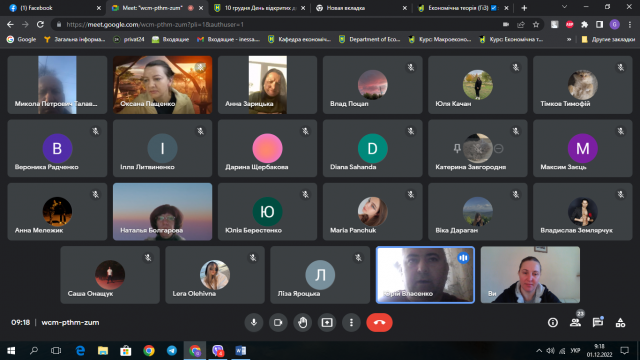The image size is (640, 360).
Task: Toggle the microphone in Meet controls
Action: pyautogui.click(x=253, y=322)
